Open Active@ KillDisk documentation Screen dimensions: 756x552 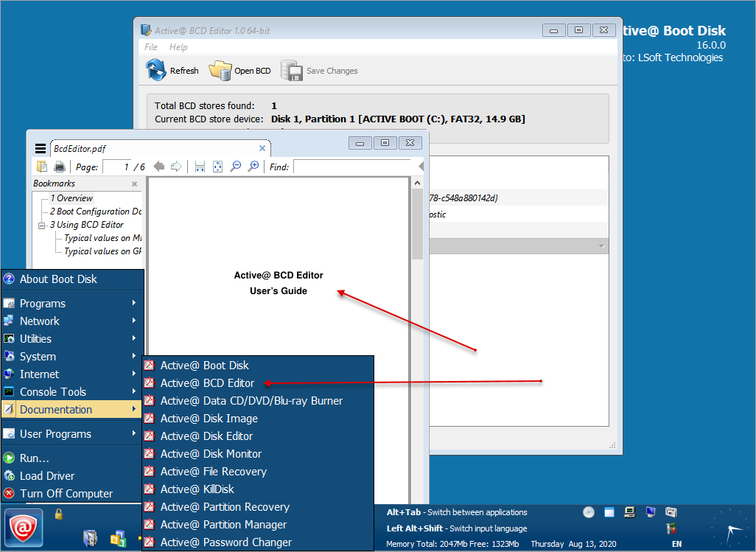click(258, 489)
